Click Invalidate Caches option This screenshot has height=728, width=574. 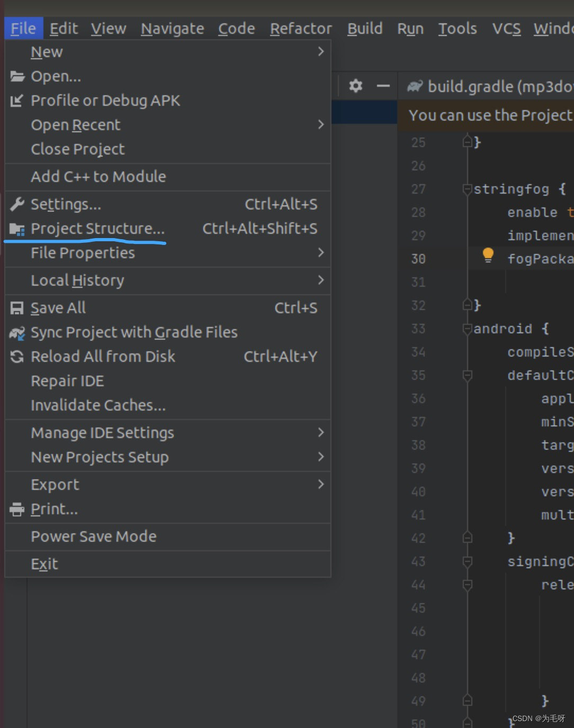click(x=97, y=405)
